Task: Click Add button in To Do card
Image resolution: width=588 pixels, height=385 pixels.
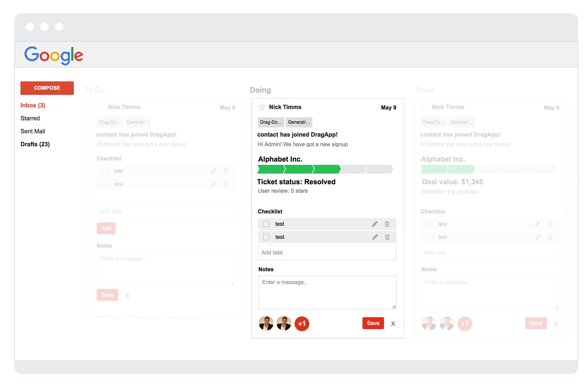Action: click(106, 228)
